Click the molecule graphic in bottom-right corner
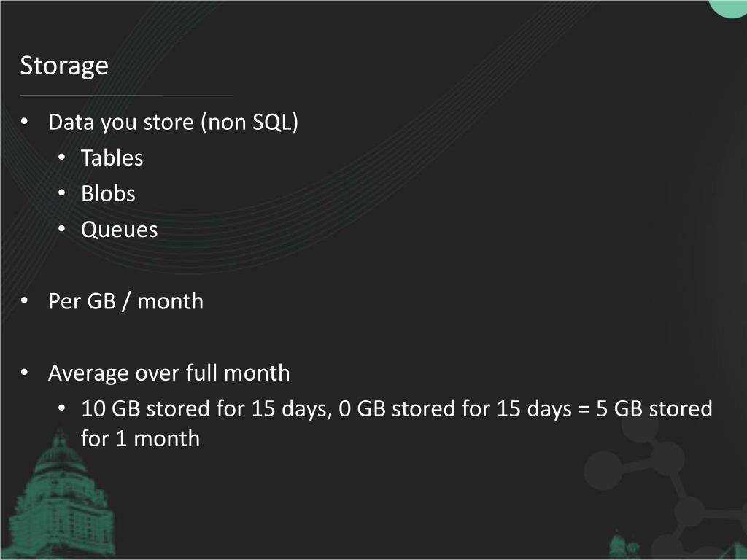747x560 pixels. pos(678,496)
